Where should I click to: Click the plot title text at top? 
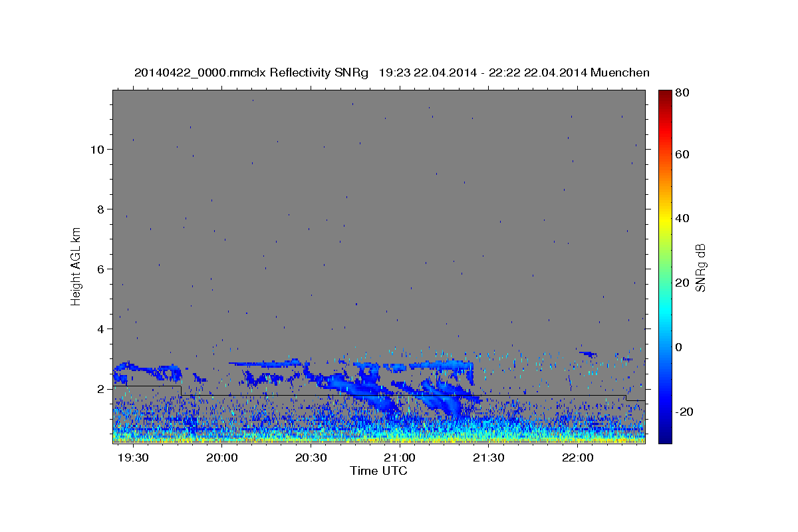[392, 72]
